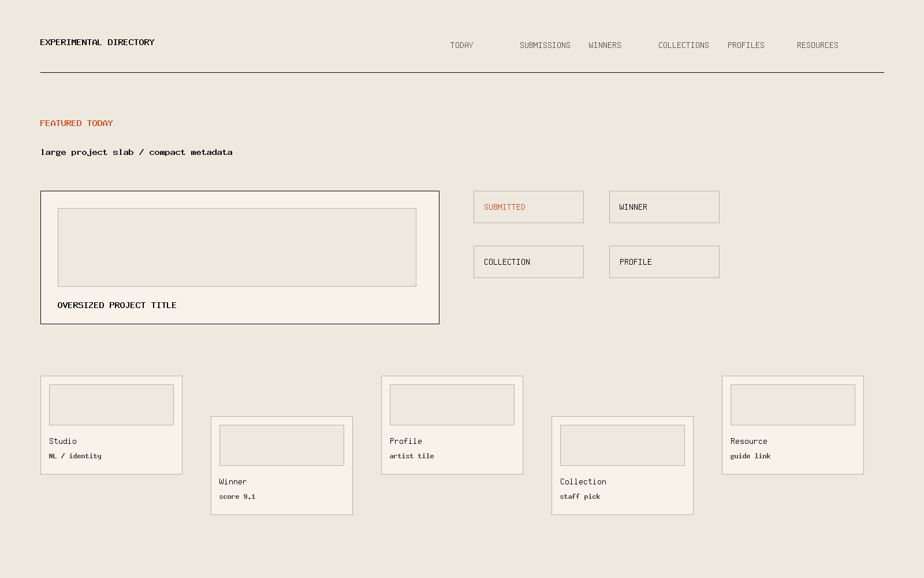Click the 'score 9.1' text

point(237,497)
